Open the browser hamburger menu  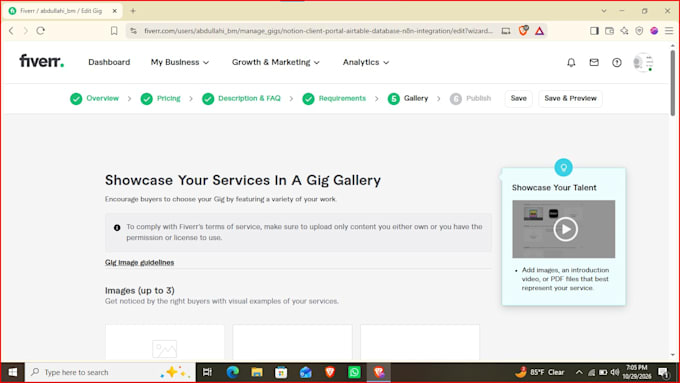[x=669, y=31]
